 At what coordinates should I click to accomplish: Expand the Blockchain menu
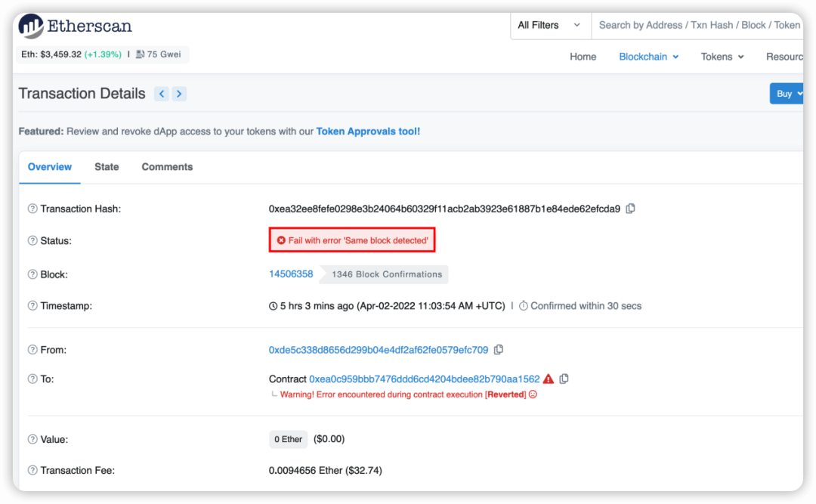(648, 57)
